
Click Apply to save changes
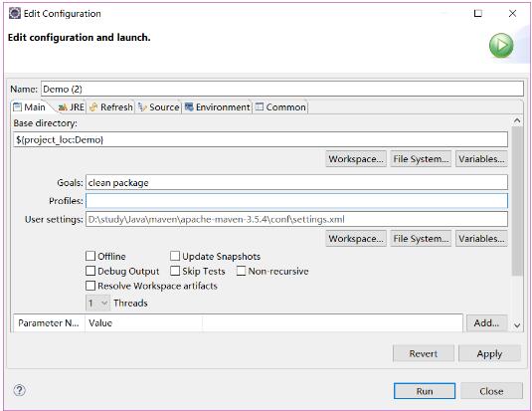tap(489, 353)
